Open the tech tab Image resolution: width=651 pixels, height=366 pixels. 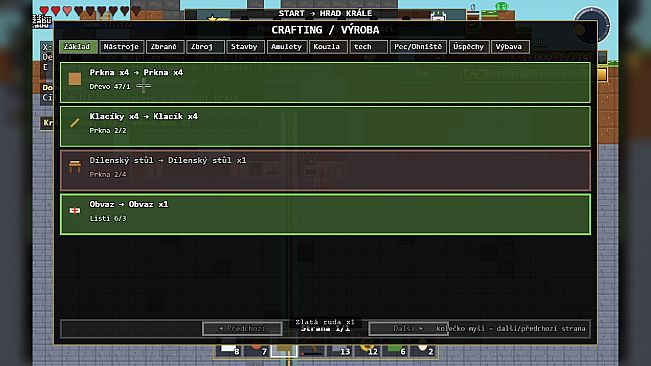pos(368,47)
